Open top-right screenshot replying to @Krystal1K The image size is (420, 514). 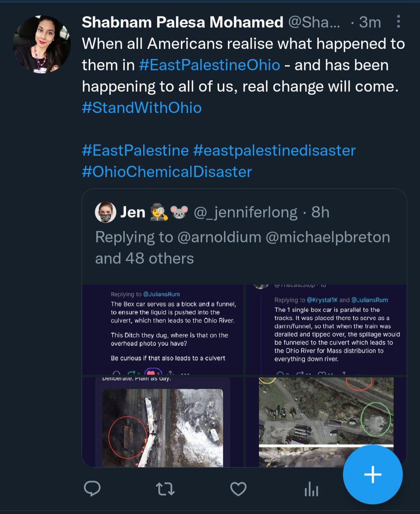click(326, 329)
